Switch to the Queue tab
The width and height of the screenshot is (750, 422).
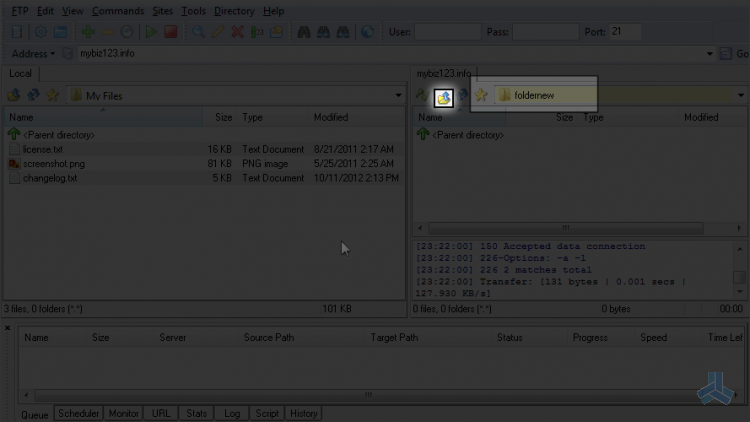[x=34, y=414]
